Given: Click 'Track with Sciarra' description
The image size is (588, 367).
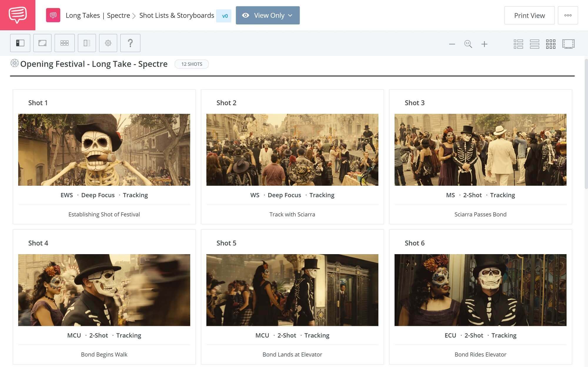Looking at the screenshot, I should click(x=292, y=214).
